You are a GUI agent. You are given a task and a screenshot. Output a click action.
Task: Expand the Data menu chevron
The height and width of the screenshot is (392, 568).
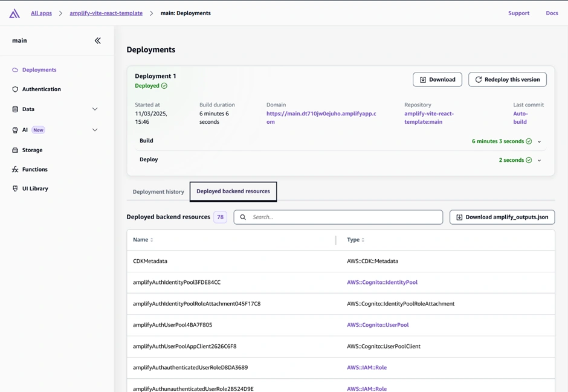click(x=95, y=109)
